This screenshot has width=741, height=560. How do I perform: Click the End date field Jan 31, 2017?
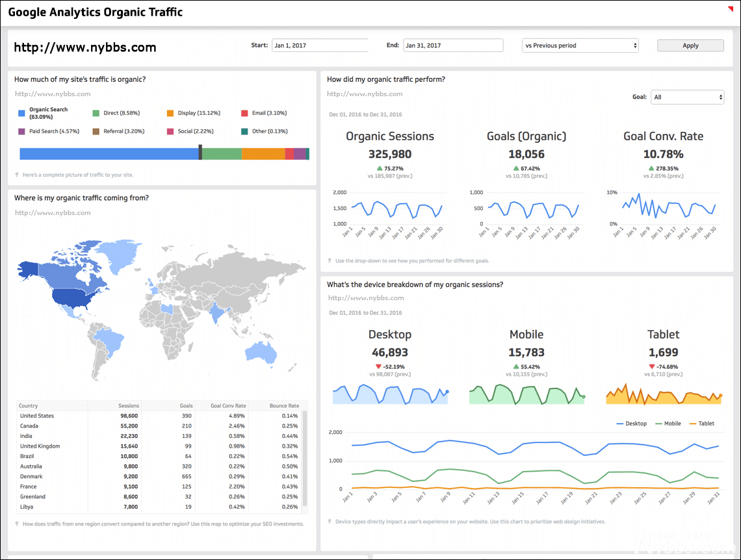pyautogui.click(x=453, y=45)
